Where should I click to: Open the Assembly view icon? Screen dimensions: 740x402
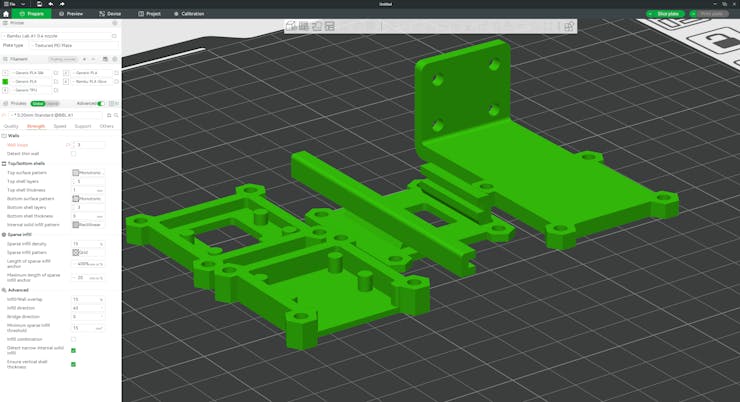(569, 26)
